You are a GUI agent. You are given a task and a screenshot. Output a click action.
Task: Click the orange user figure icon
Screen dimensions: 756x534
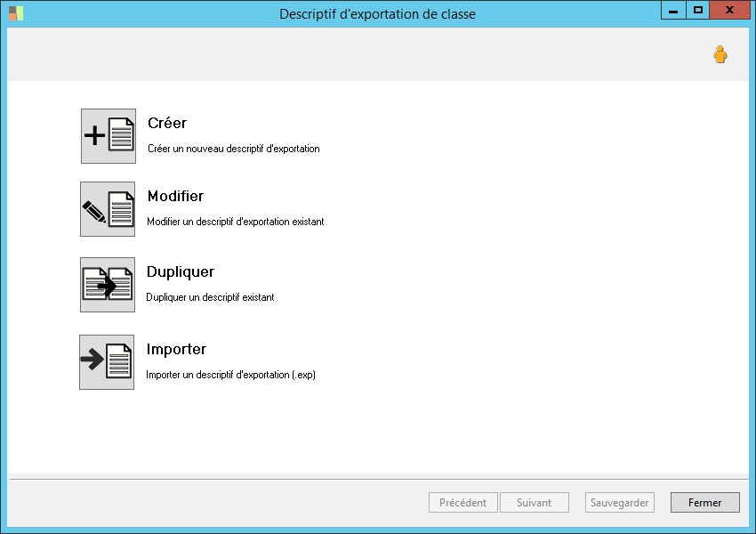click(x=720, y=54)
